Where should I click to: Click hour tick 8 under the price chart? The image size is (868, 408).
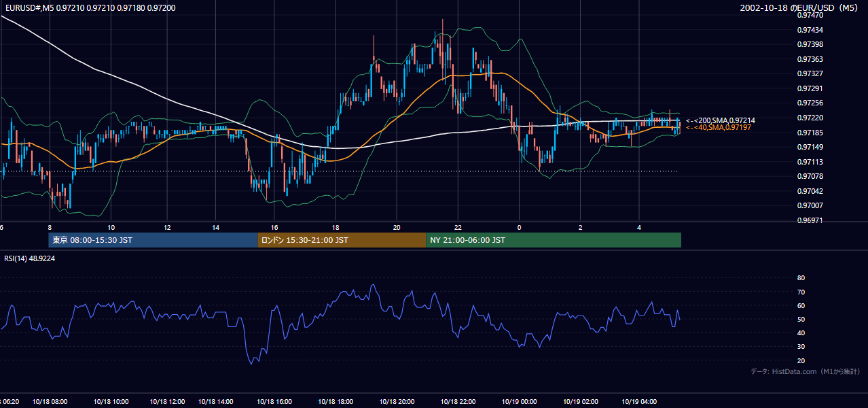point(50,227)
